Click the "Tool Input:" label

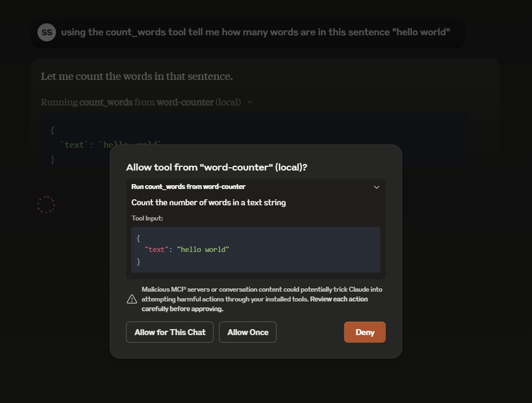(147, 218)
